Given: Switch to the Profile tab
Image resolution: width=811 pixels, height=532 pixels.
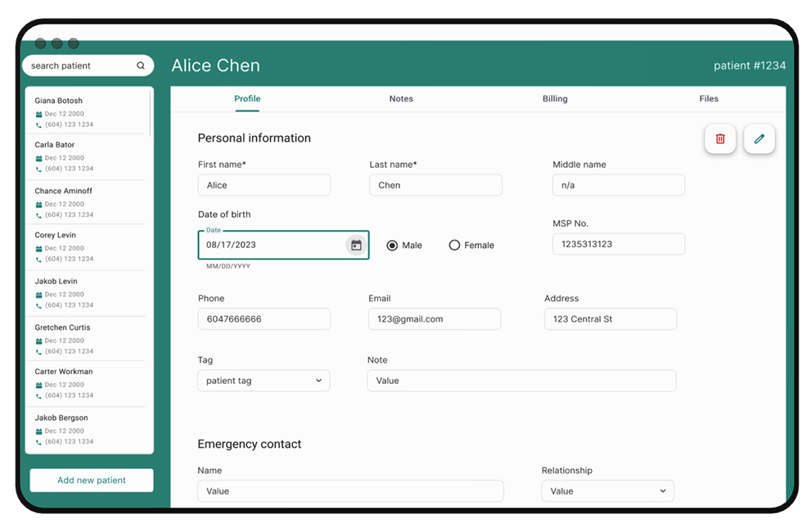Looking at the screenshot, I should point(247,99).
